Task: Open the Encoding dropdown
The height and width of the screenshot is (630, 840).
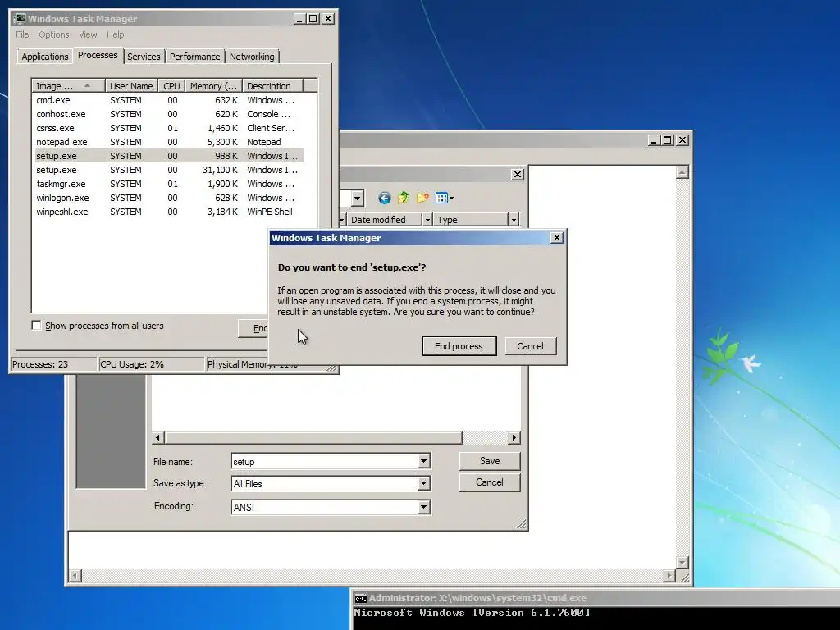Action: pos(424,507)
